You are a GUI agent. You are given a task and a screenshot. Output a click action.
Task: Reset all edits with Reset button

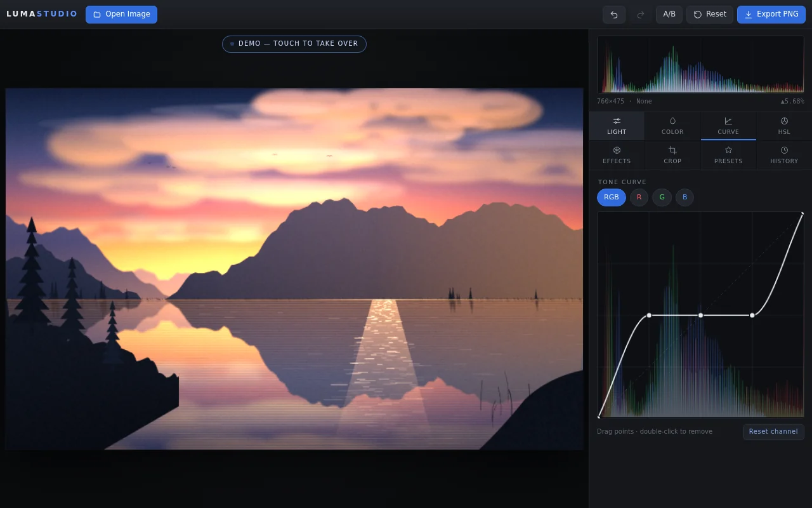point(710,15)
